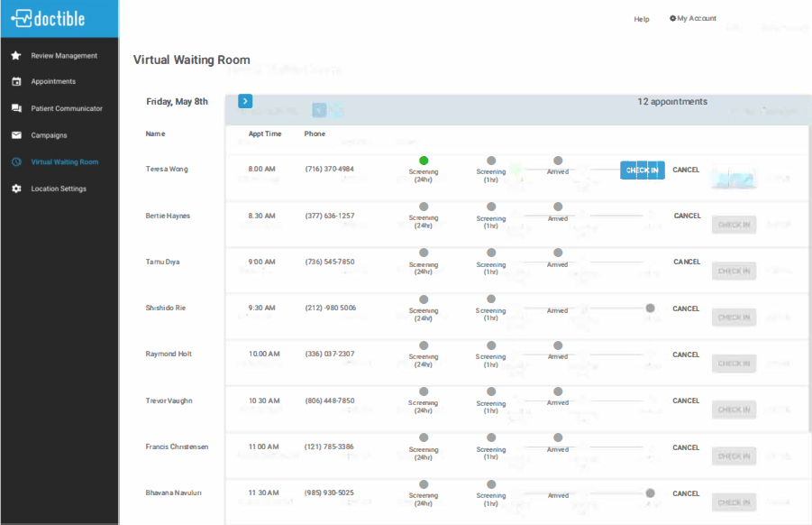Cancel Raymond Holt's appointment
This screenshot has height=525, width=812.
coord(686,355)
